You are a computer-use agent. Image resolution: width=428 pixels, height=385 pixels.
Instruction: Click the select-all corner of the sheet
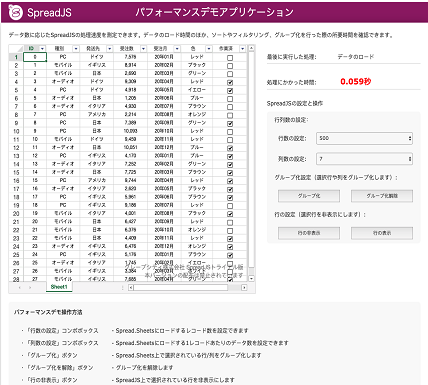tap(16, 49)
